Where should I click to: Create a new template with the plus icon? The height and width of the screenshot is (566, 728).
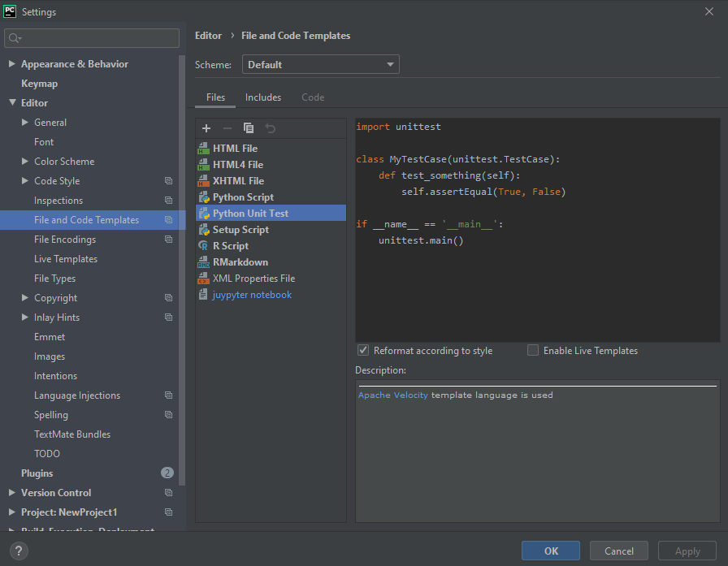(206, 127)
